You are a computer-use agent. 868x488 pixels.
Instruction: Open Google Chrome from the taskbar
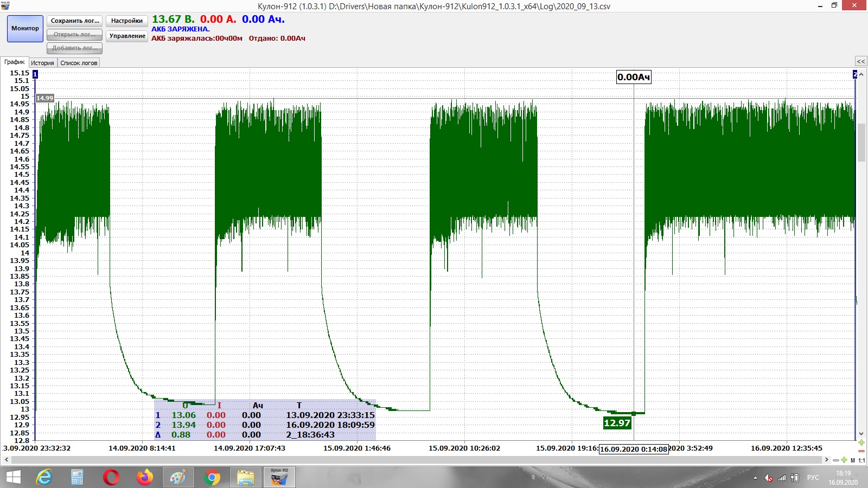[x=212, y=477]
